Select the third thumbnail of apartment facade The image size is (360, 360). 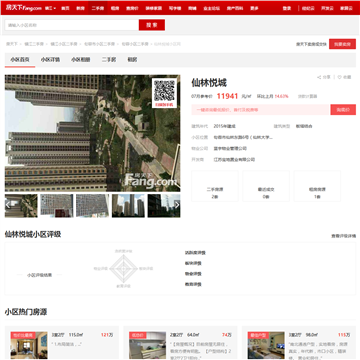tap(92, 206)
